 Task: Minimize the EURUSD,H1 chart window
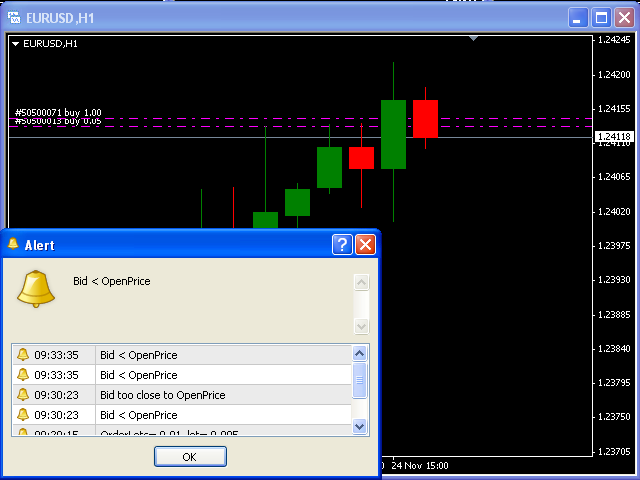coord(579,17)
